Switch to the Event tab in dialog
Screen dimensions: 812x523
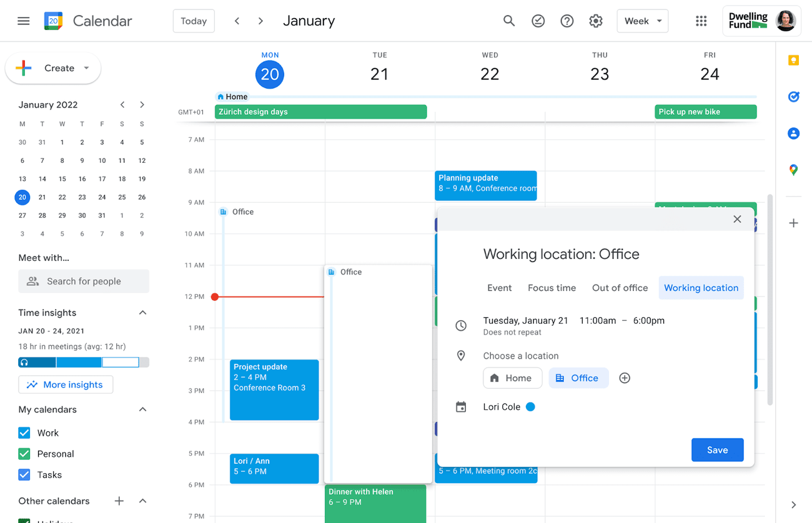tap(499, 288)
